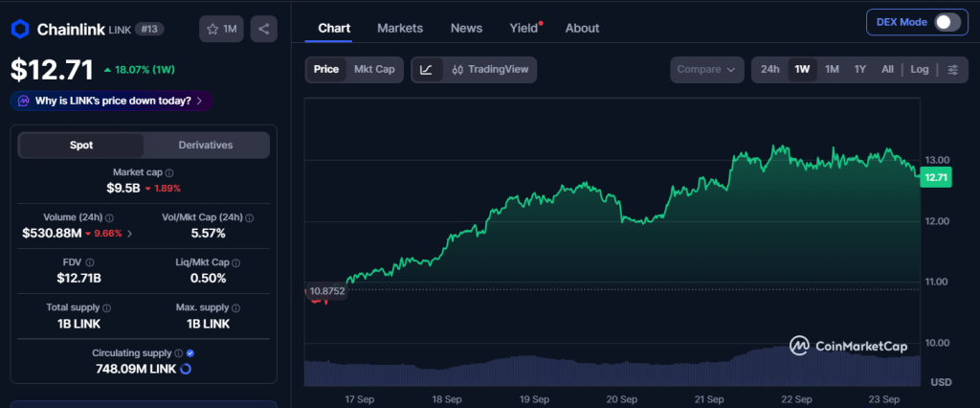Click Volume (24h) info icon
This screenshot has width=980, height=408.
coord(109,217)
